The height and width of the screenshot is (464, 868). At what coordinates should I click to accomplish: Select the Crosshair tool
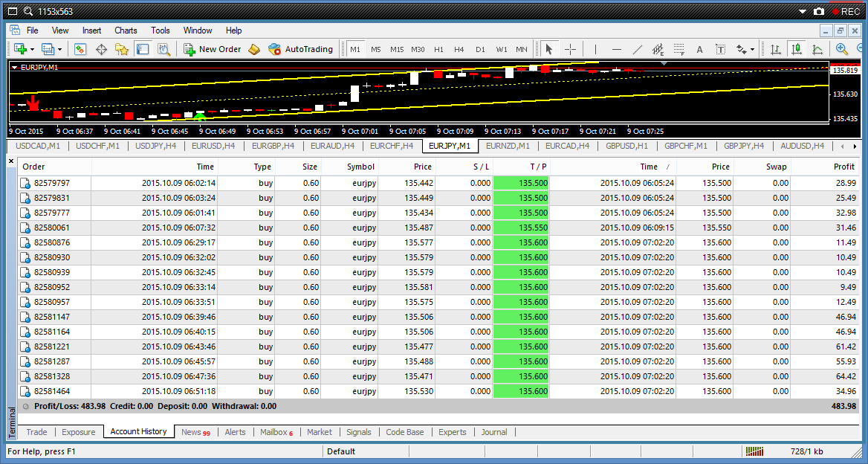click(x=570, y=49)
